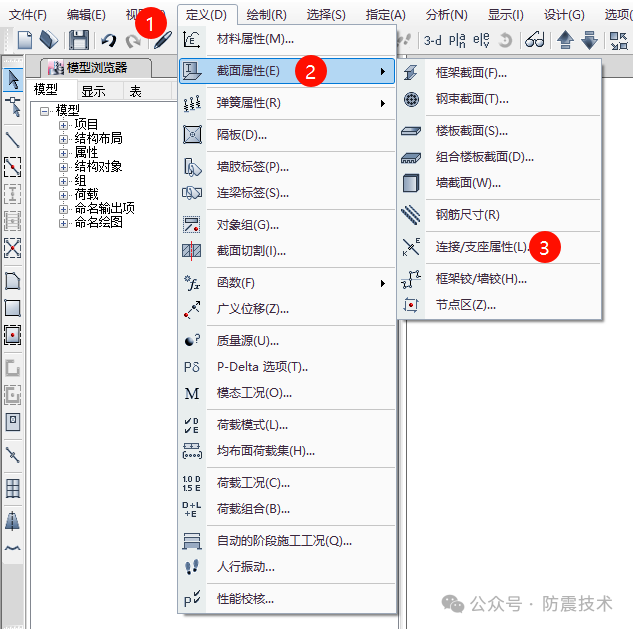Switch to plan view button
Viewport: 633px width, 629px height.
click(x=457, y=40)
